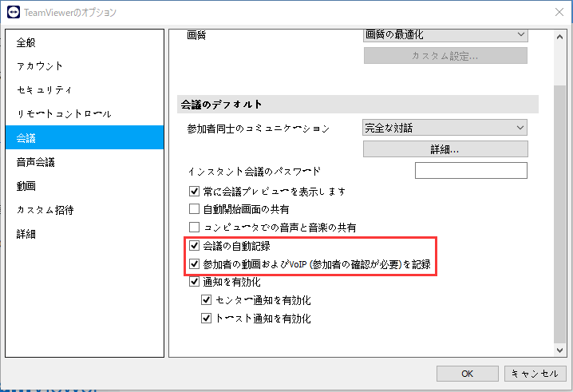Viewport: 573px width, 392px height.
Task: Toggle 参加者の動画およびVoIP記録 checkbox
Action: coord(194,263)
